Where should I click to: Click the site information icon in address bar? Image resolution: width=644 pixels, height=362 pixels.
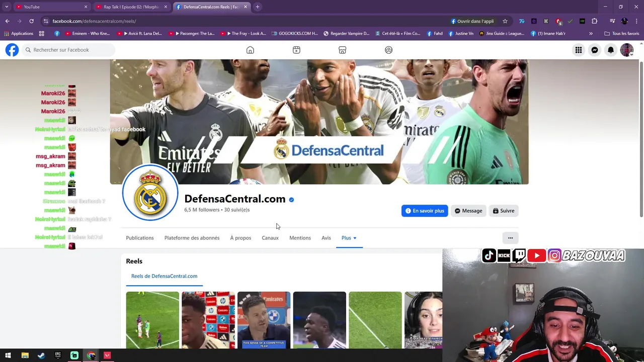click(x=45, y=21)
